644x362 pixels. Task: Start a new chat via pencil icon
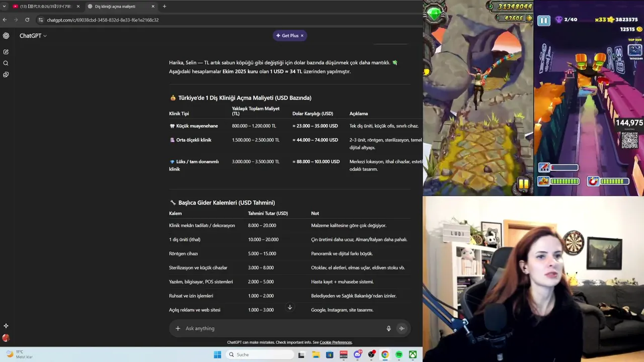pyautogui.click(x=6, y=52)
